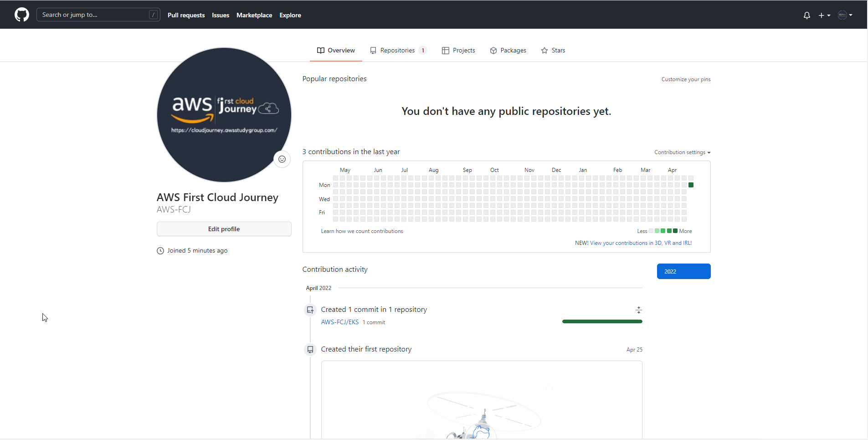Switch to the Overview tab

click(x=336, y=50)
